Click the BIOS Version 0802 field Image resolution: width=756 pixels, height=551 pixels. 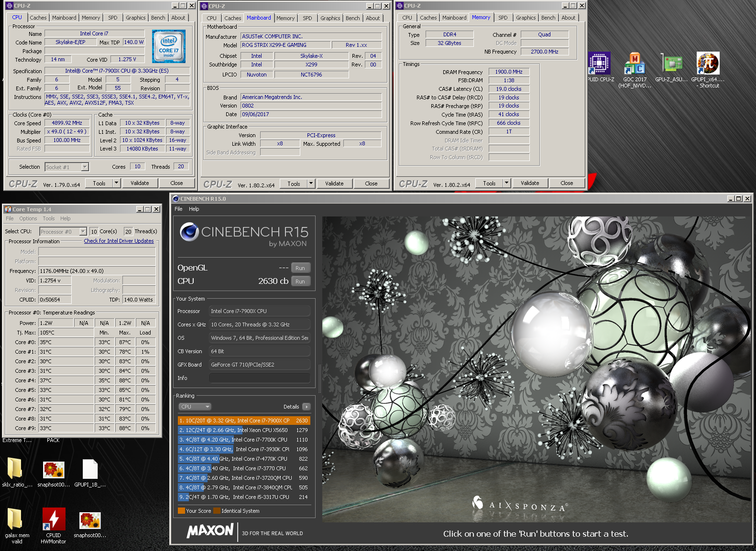click(x=311, y=106)
